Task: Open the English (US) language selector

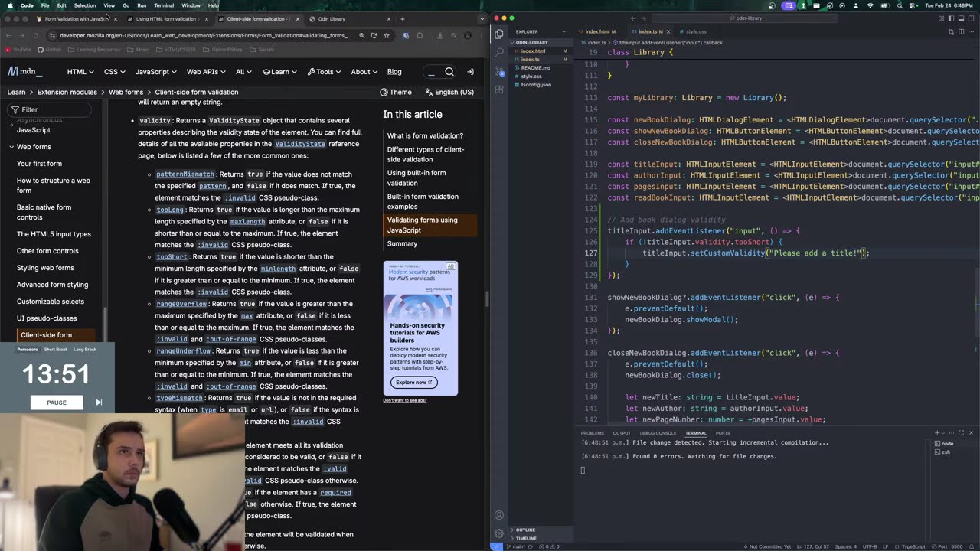Action: pyautogui.click(x=449, y=92)
